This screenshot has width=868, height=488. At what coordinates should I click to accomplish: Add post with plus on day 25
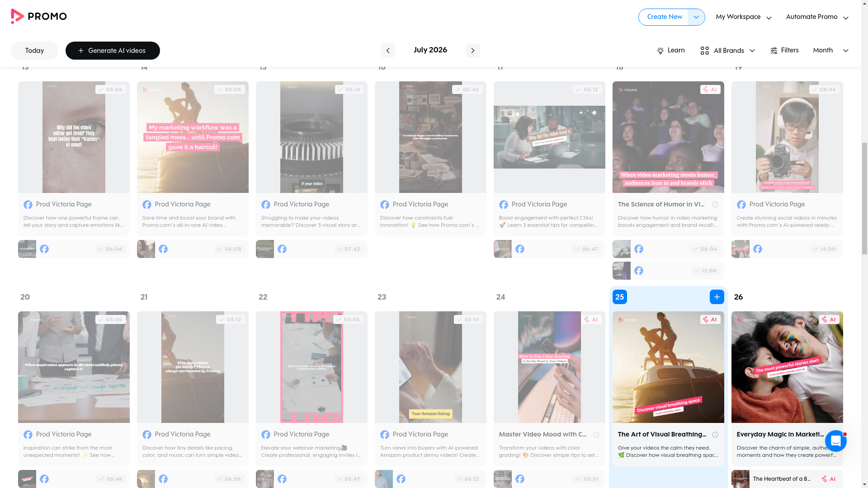717,297
